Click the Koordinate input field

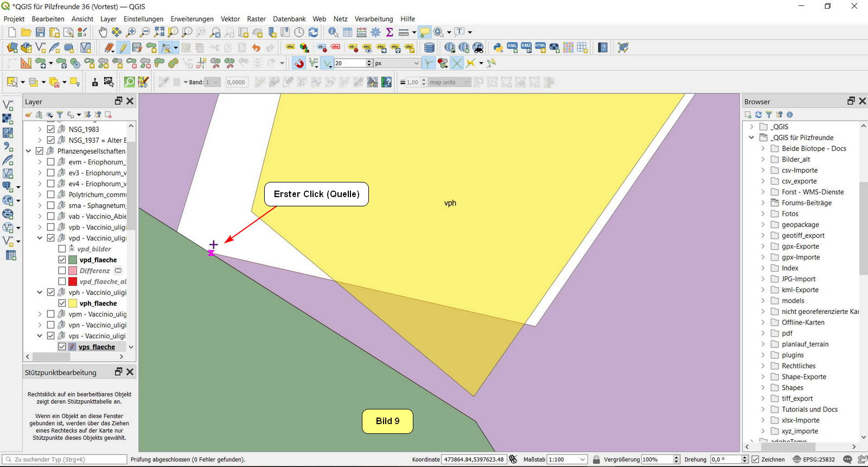tap(474, 459)
